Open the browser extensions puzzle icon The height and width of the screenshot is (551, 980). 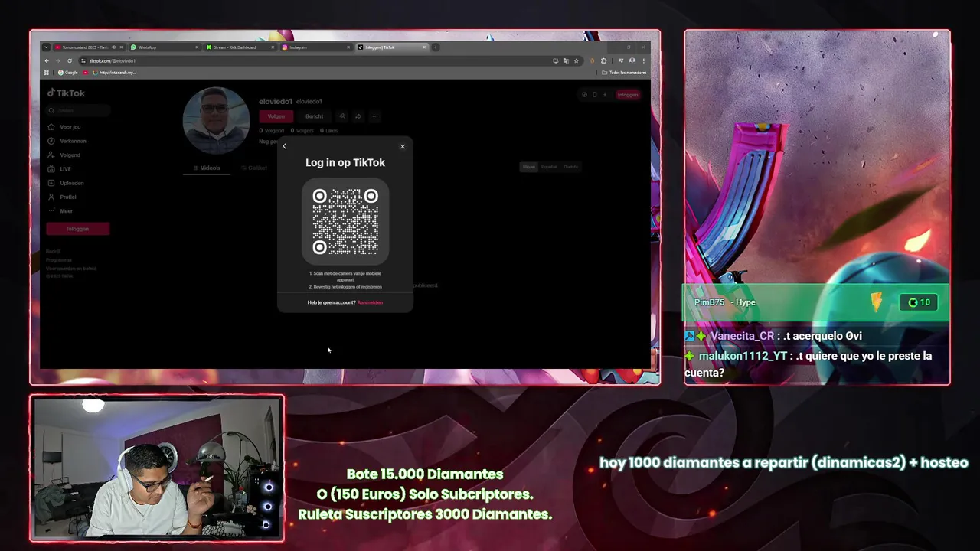click(604, 60)
